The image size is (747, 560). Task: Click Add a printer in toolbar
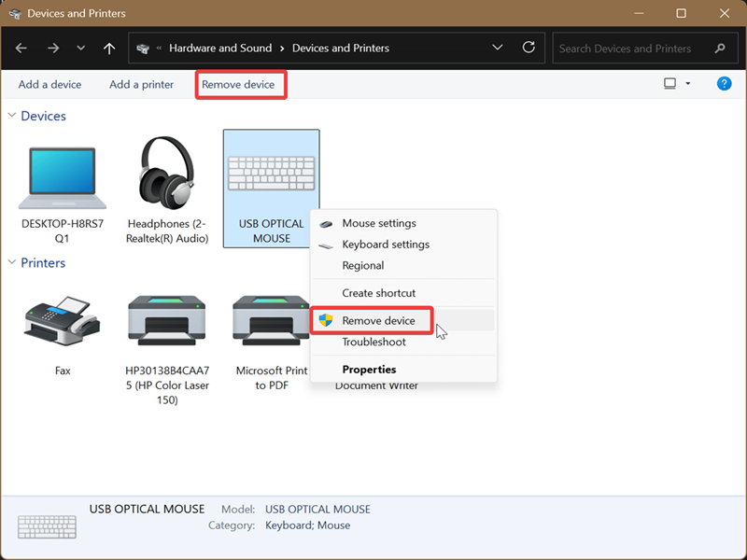point(141,85)
